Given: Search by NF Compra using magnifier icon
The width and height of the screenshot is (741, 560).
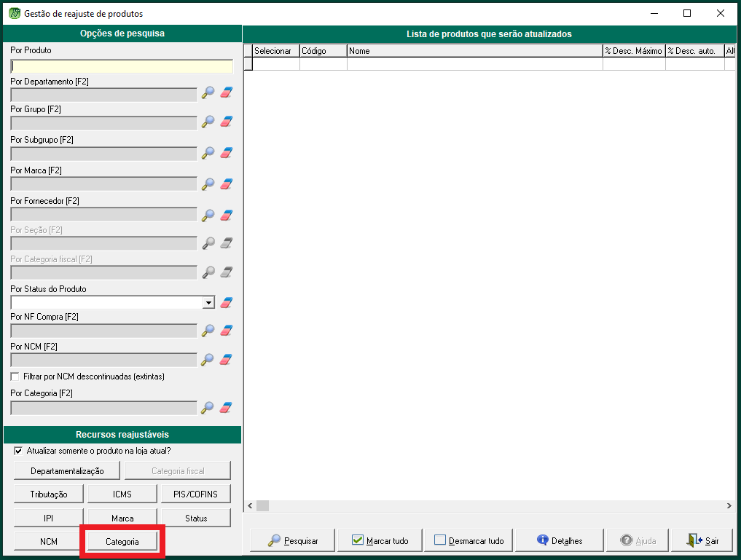Looking at the screenshot, I should click(208, 331).
